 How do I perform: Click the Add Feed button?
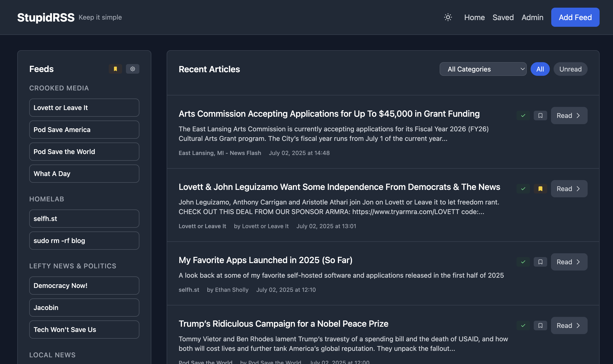coord(575,17)
